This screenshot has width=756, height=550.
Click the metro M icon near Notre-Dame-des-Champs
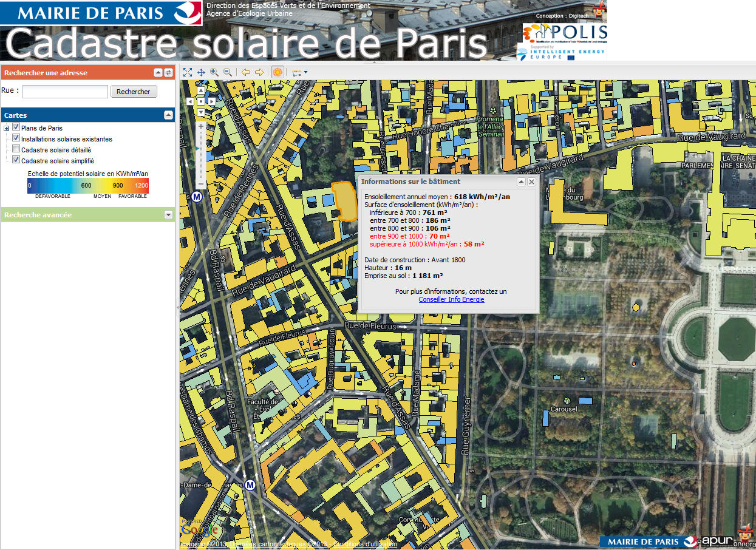click(x=250, y=484)
